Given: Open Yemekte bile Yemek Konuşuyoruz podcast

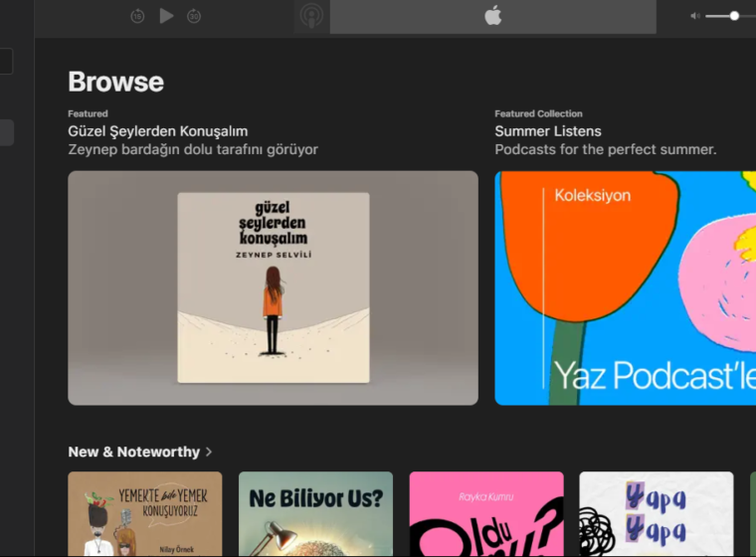Looking at the screenshot, I should [145, 514].
